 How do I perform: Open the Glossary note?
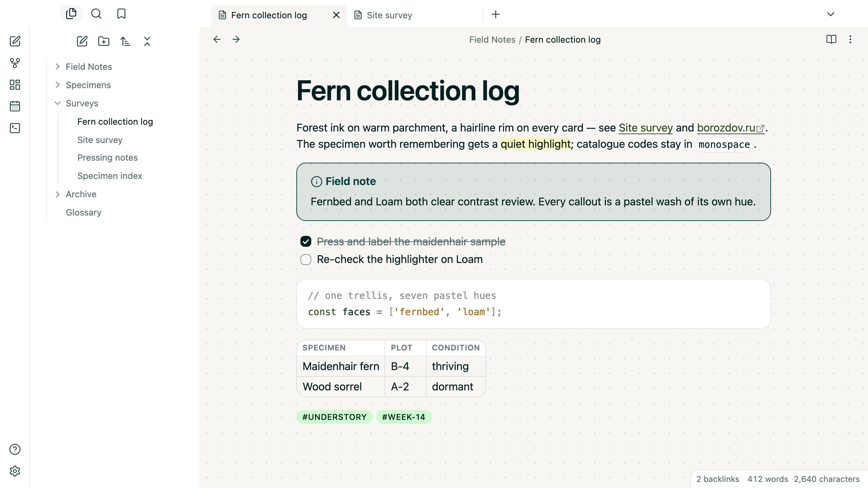point(83,212)
